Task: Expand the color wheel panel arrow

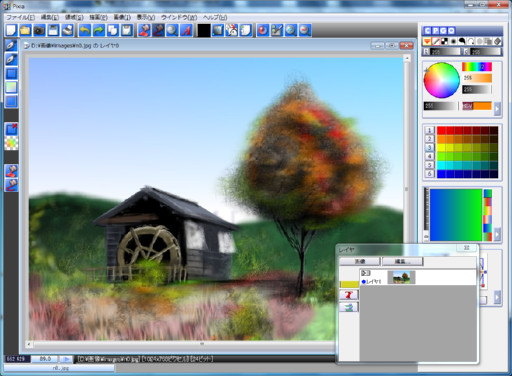Action: [497, 109]
